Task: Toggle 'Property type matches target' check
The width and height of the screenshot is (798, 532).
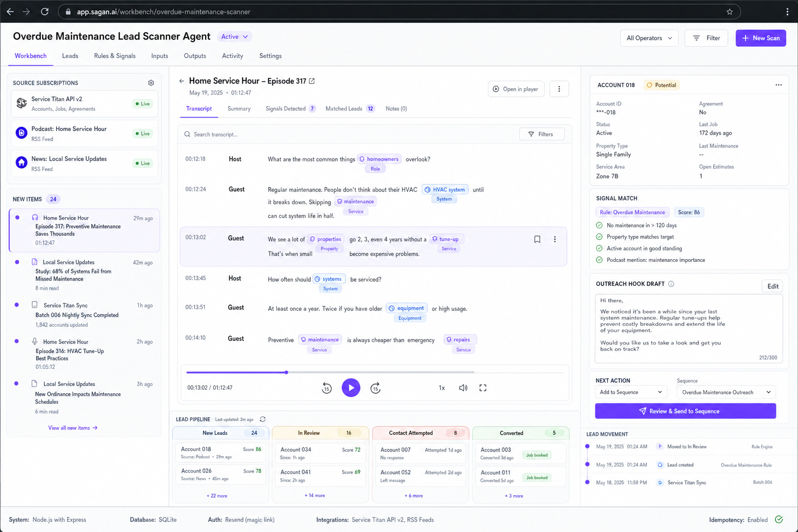Action: [599, 237]
